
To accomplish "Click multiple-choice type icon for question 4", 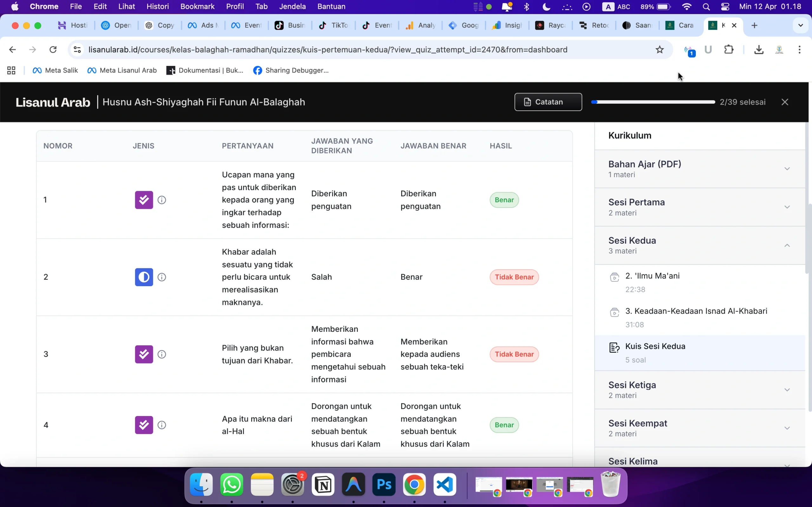I will [144, 425].
